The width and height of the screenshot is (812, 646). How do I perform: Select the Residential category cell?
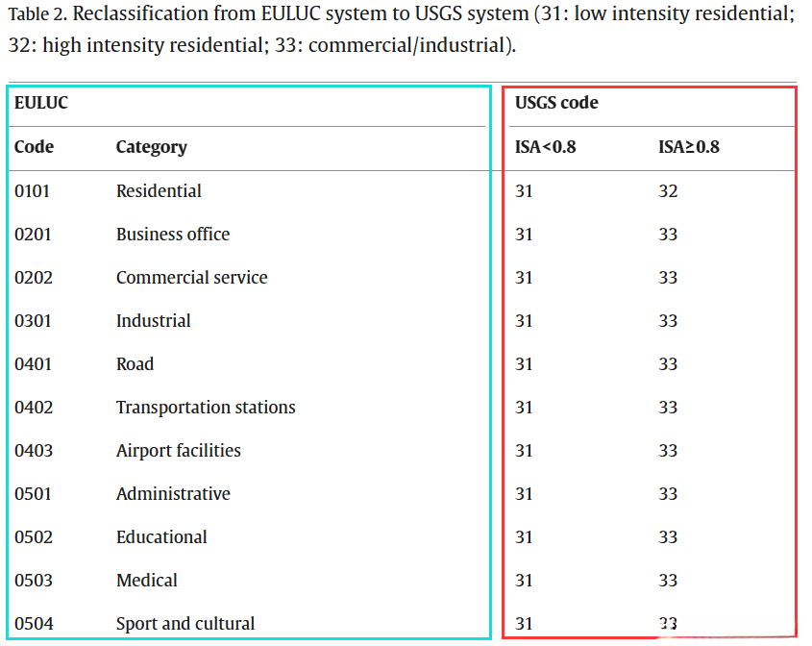pos(159,191)
